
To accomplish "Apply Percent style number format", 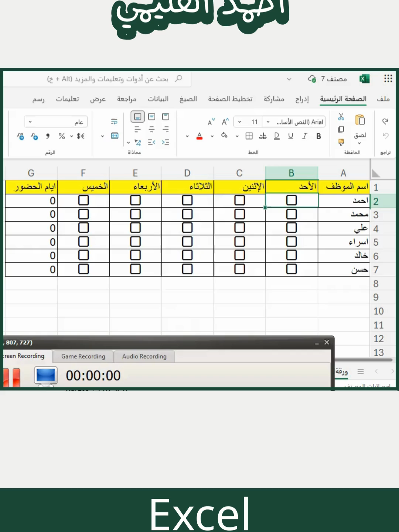I will tap(62, 136).
